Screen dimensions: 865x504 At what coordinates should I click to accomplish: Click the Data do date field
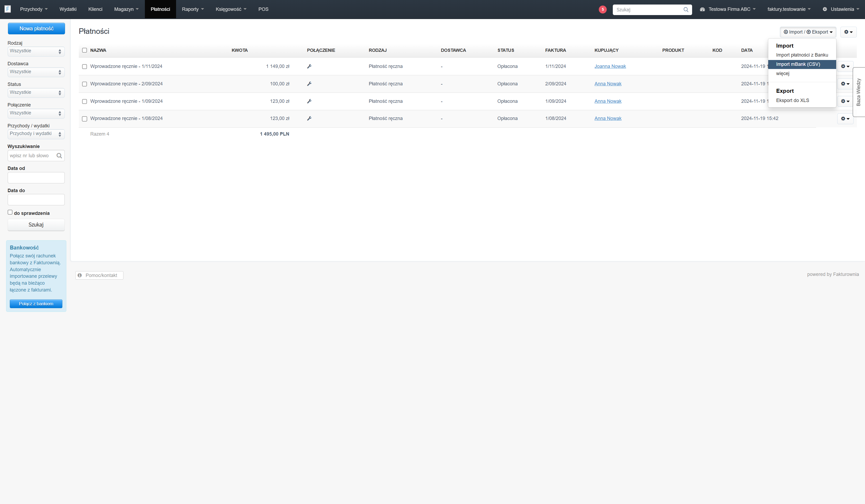(36, 200)
